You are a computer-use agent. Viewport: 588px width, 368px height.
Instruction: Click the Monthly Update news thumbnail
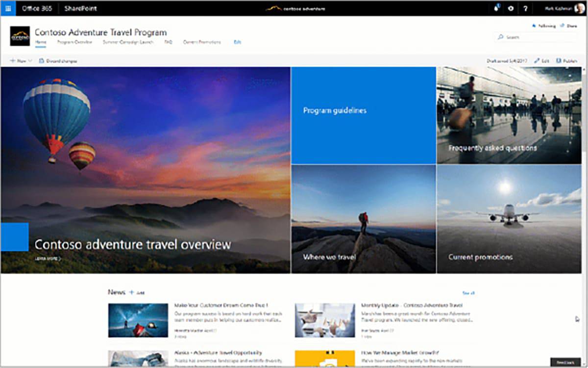325,320
